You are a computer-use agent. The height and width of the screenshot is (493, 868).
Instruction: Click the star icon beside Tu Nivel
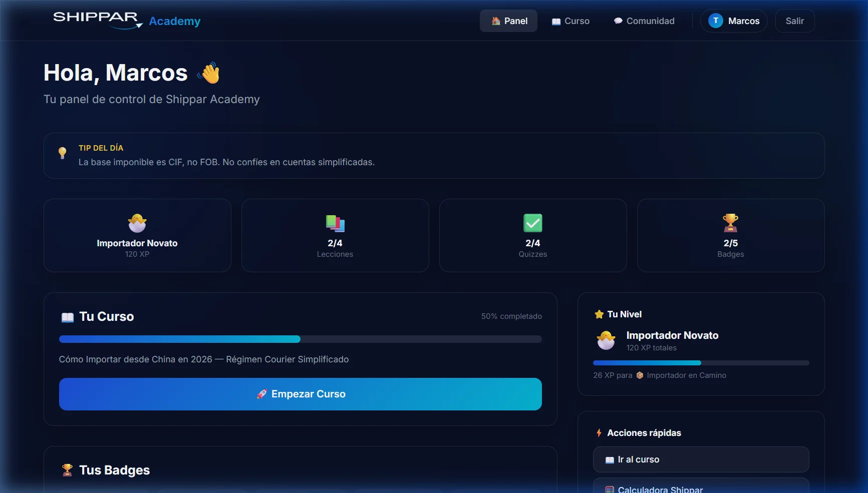[599, 314]
